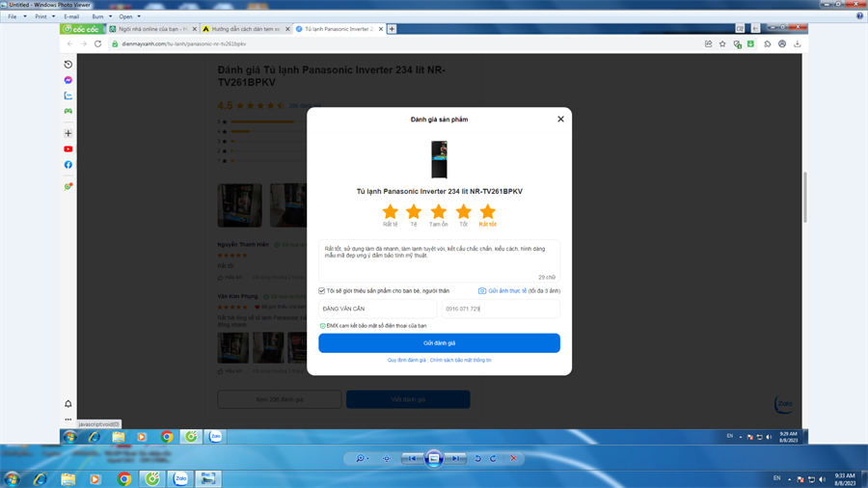The width and height of the screenshot is (868, 488).
Task: Click 'Xem 206 đánh giá' button
Action: coord(280,399)
